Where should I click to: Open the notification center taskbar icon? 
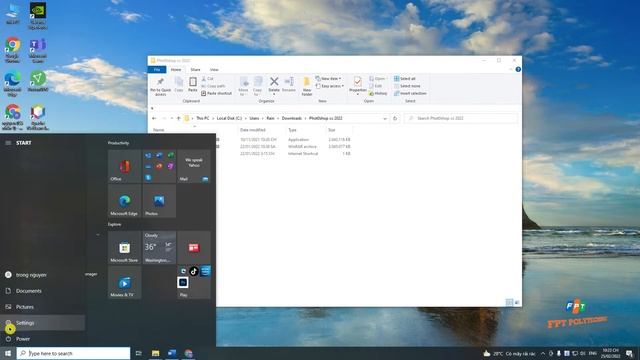629,353
